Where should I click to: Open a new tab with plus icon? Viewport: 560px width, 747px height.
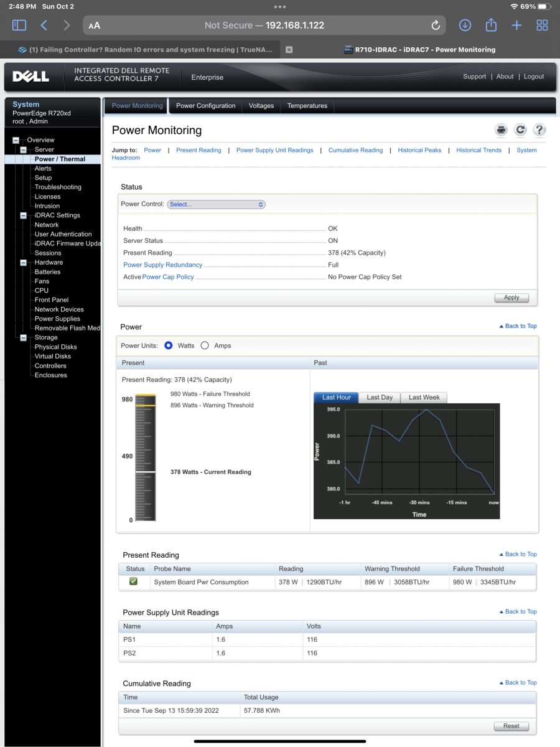[x=516, y=25]
